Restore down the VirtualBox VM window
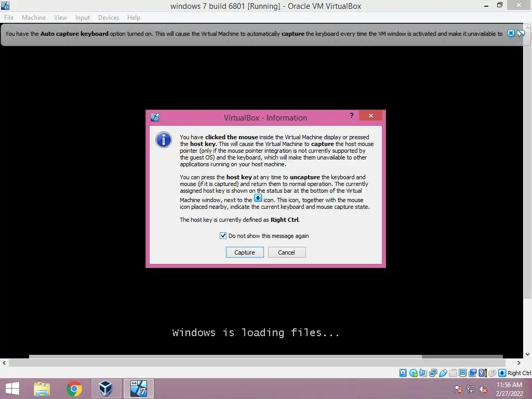Screen dimensions: 532x399 pos(499,5)
